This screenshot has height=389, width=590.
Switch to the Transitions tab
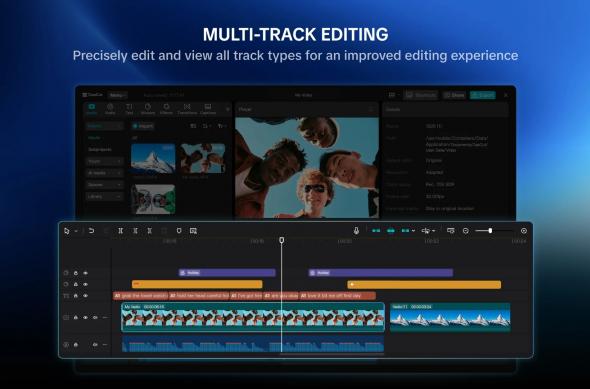[x=187, y=109]
